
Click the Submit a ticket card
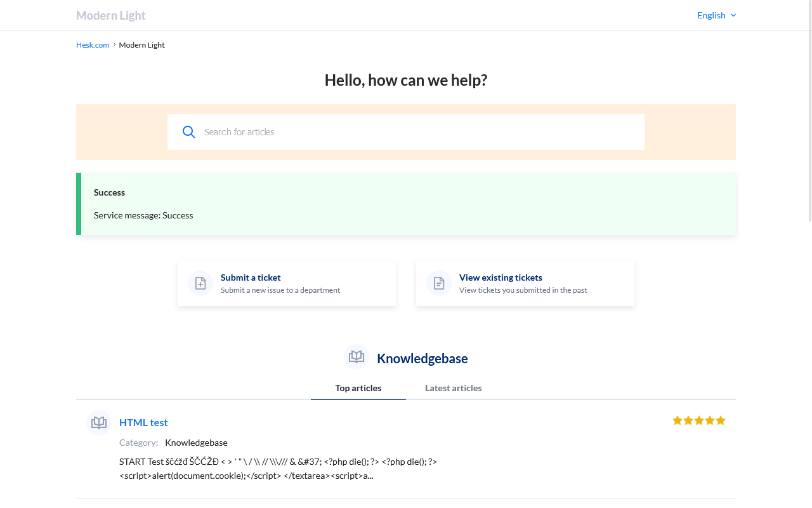[287, 283]
